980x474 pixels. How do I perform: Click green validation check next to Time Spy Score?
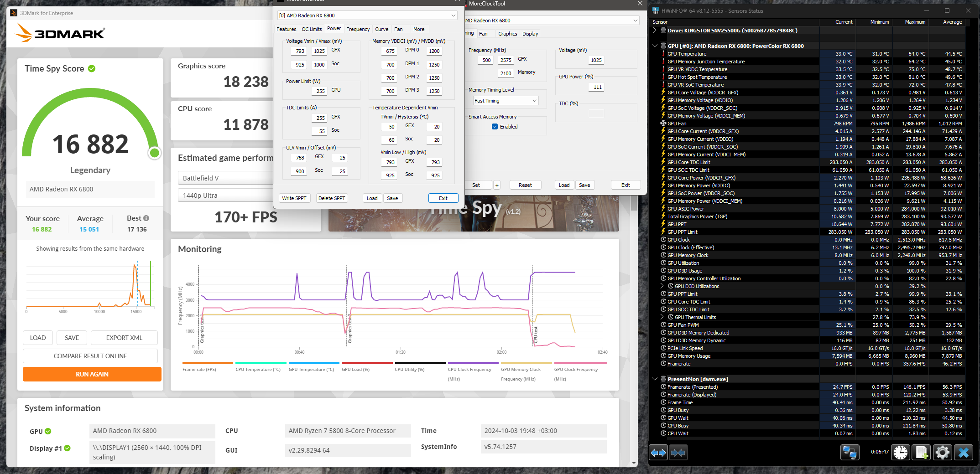click(x=92, y=68)
